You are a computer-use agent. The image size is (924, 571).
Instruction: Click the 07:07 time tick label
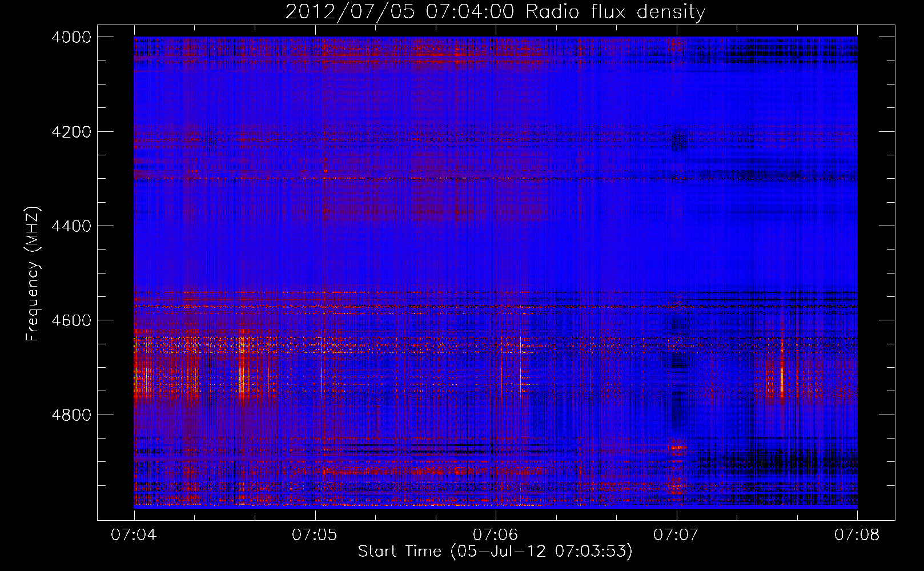click(676, 534)
